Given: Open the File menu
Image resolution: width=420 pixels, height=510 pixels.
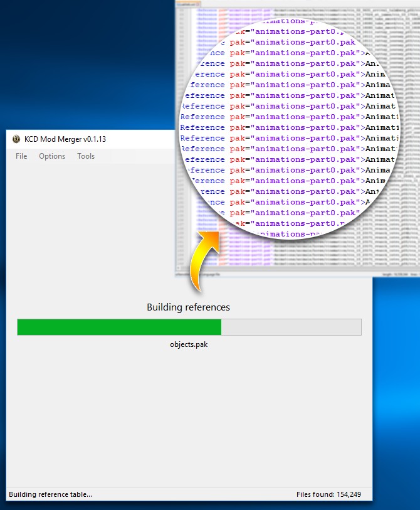Looking at the screenshot, I should point(21,156).
